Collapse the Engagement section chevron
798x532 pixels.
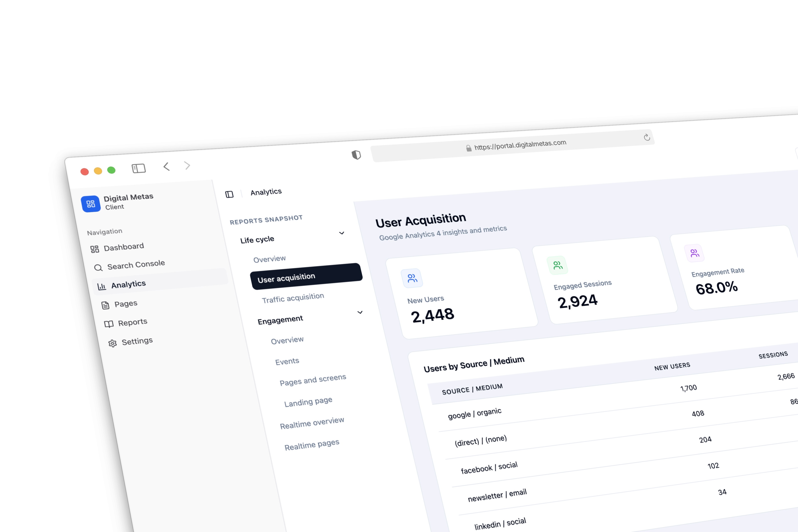pyautogui.click(x=360, y=313)
